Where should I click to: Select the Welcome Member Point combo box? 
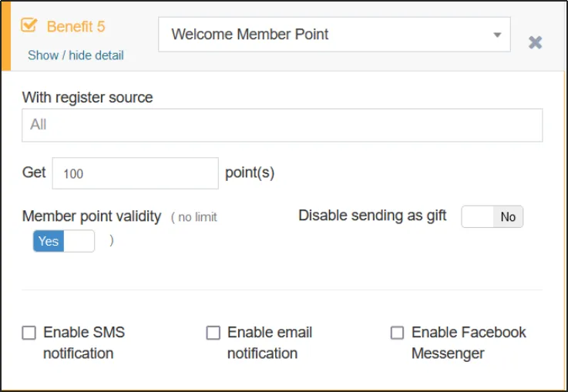(324, 35)
